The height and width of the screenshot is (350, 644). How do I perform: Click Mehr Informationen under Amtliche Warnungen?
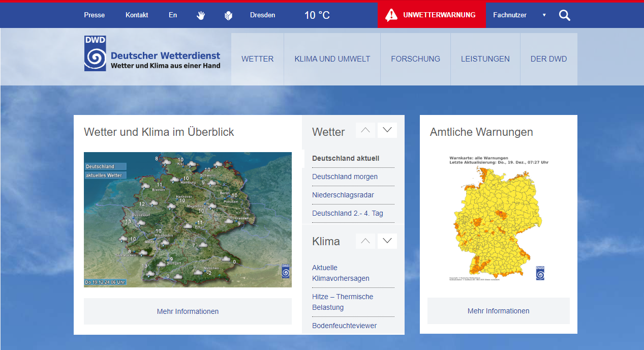[498, 311]
